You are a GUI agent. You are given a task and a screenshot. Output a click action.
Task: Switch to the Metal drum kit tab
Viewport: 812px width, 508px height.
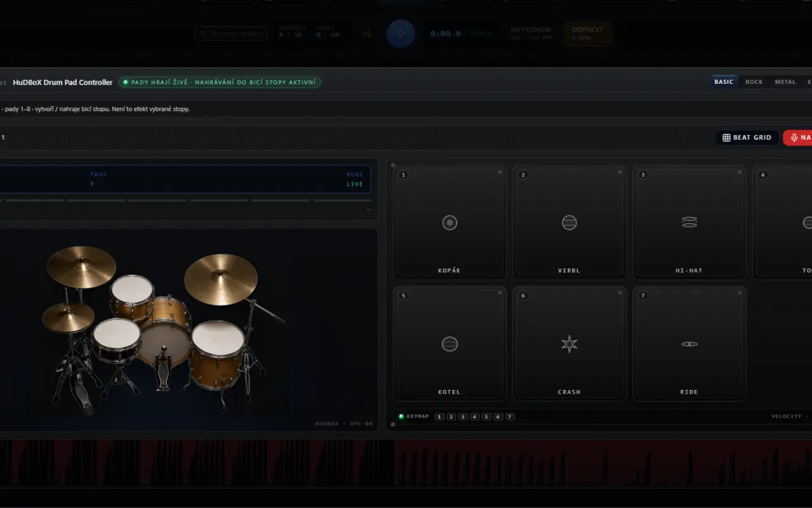click(x=785, y=82)
